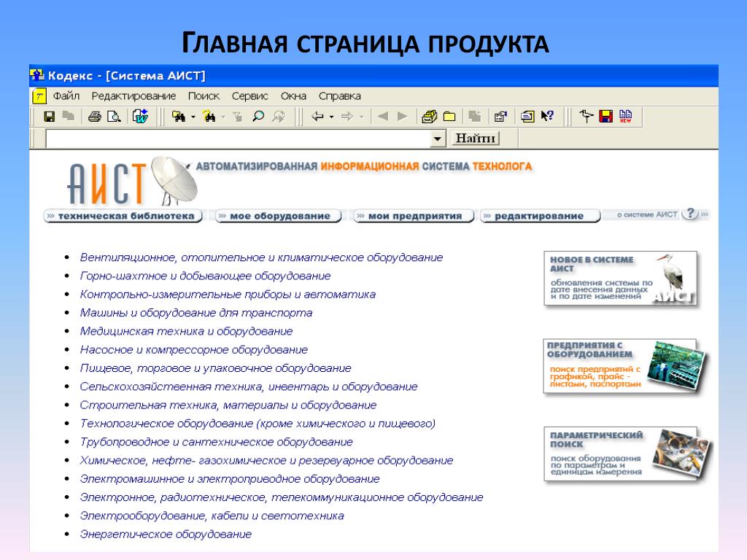747x560 pixels.
Task: Open the 'Предприятия с оборудованием' banner
Action: 623,366
